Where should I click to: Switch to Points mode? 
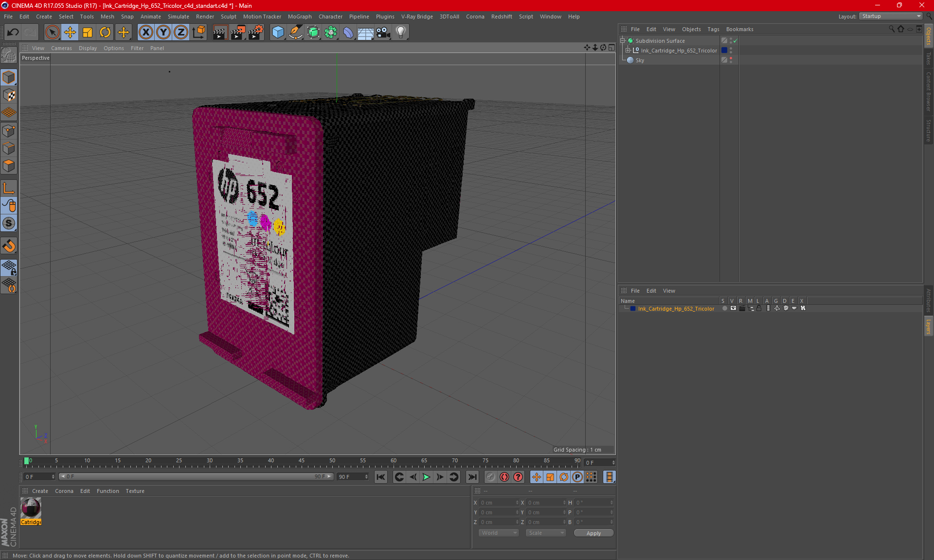click(9, 131)
